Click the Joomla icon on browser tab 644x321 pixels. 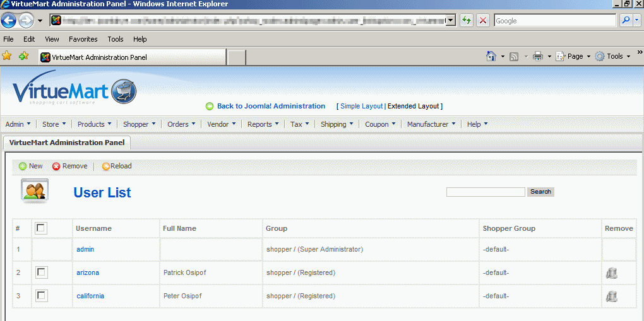(45, 57)
